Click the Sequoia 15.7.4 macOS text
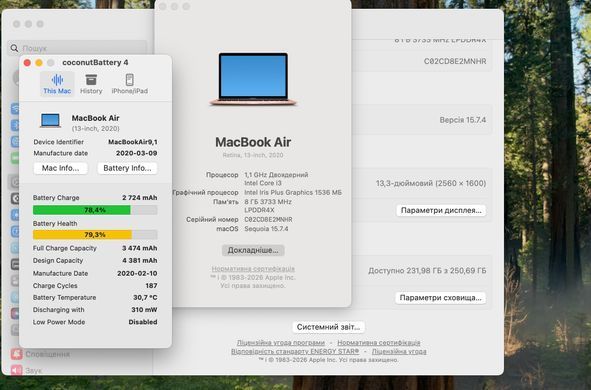Image resolution: width=591 pixels, height=390 pixels. pyautogui.click(x=266, y=229)
